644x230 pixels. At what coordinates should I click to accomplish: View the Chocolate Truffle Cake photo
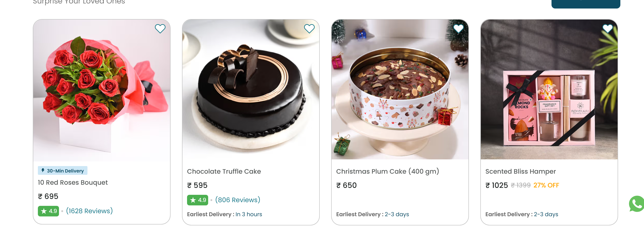point(251,90)
